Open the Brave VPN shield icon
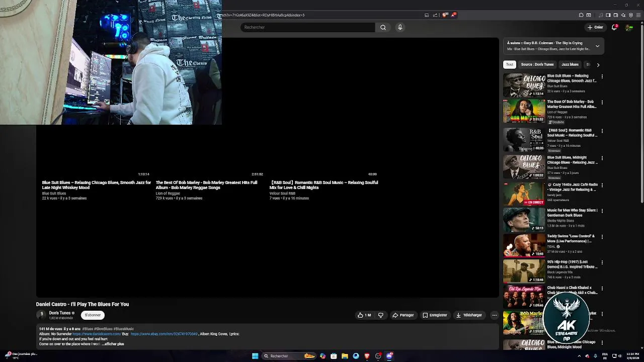The height and width of the screenshot is (362, 644). click(x=631, y=15)
